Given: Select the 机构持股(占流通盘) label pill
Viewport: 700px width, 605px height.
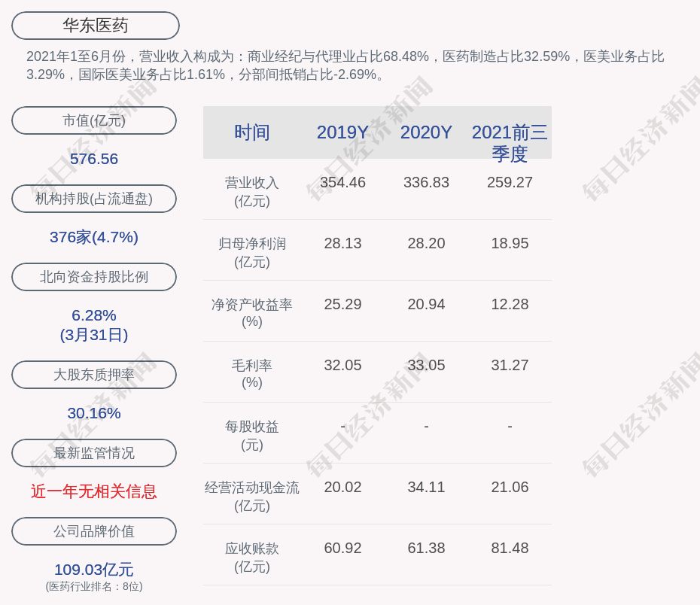Looking at the screenshot, I should [x=94, y=199].
